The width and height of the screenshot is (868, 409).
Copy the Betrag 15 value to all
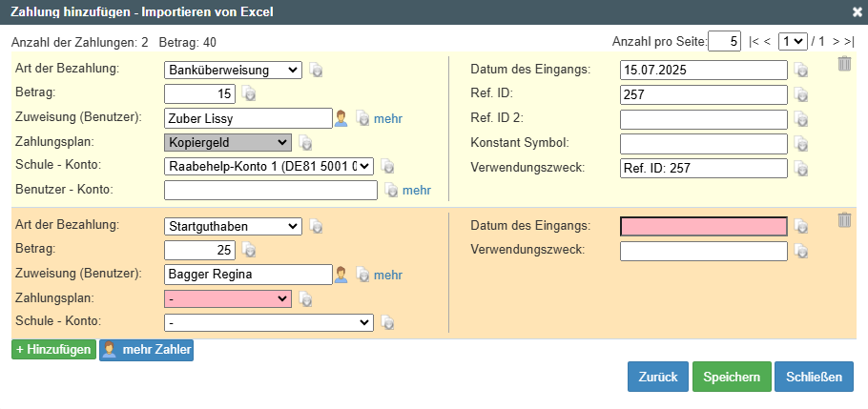click(x=249, y=93)
